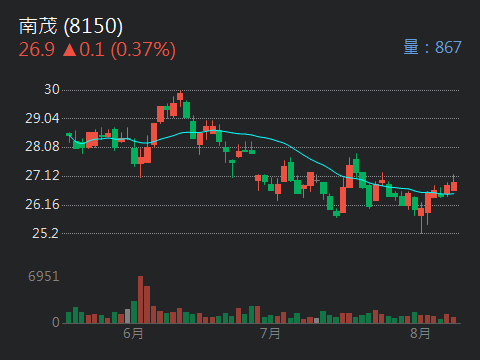Click the highest candlestick near 30
The height and width of the screenshot is (360, 480).
[180, 98]
